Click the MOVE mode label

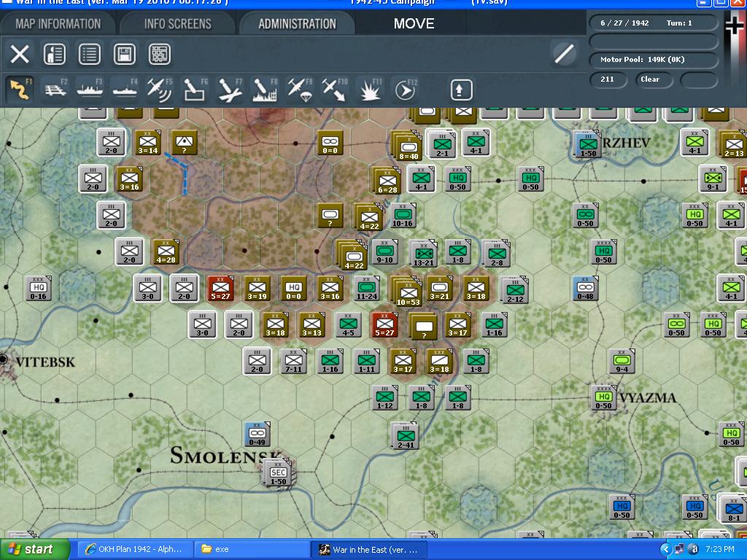(414, 24)
